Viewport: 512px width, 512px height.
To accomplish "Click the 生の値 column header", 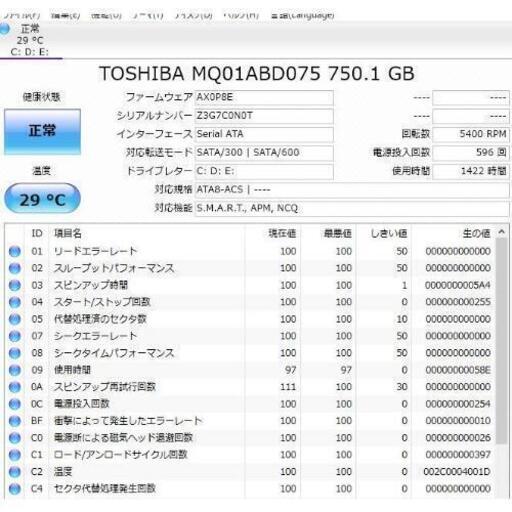I will pos(476,233).
